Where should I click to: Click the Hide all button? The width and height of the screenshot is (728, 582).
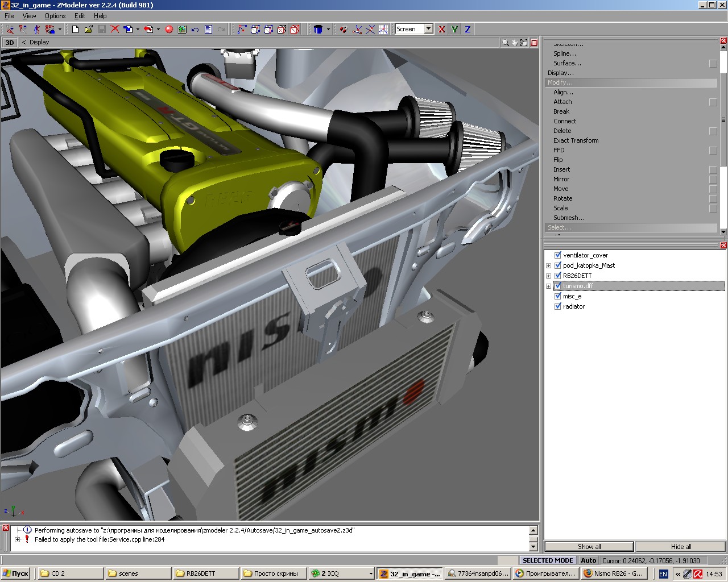[x=681, y=547]
